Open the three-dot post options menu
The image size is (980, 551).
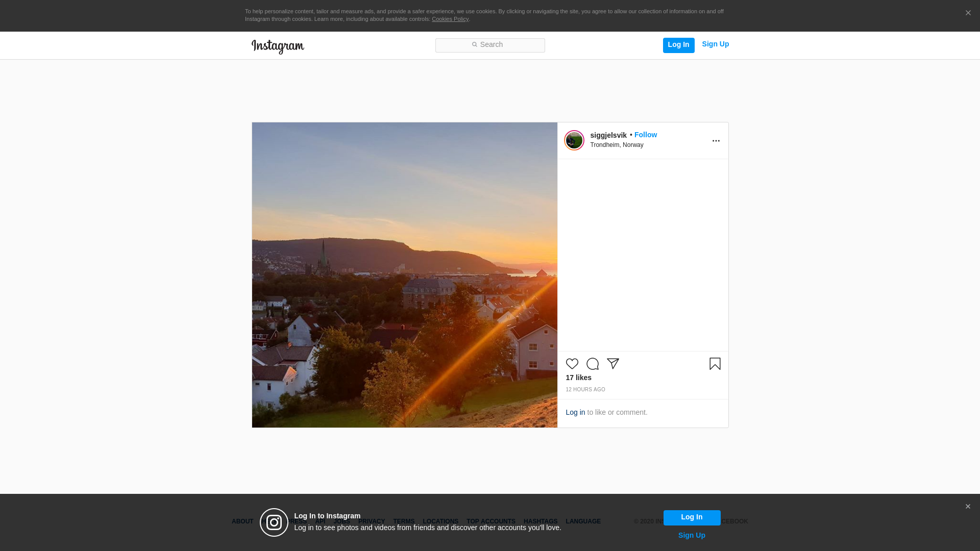click(x=716, y=141)
